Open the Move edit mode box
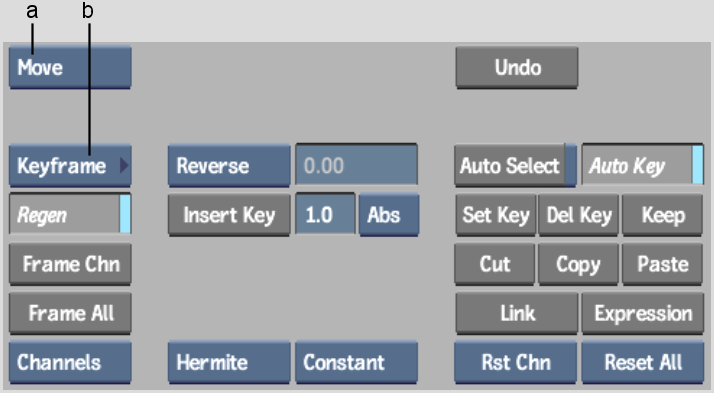This screenshot has width=714, height=393. click(x=70, y=67)
